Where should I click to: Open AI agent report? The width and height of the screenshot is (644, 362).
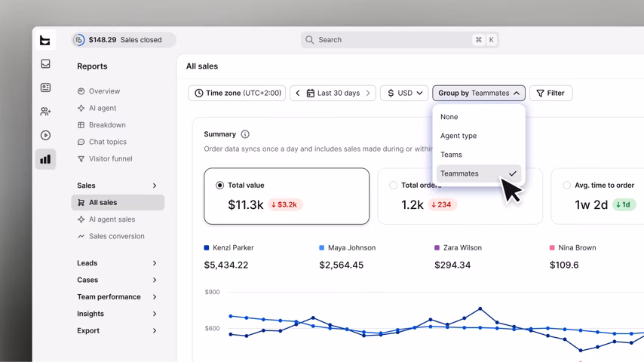click(103, 108)
